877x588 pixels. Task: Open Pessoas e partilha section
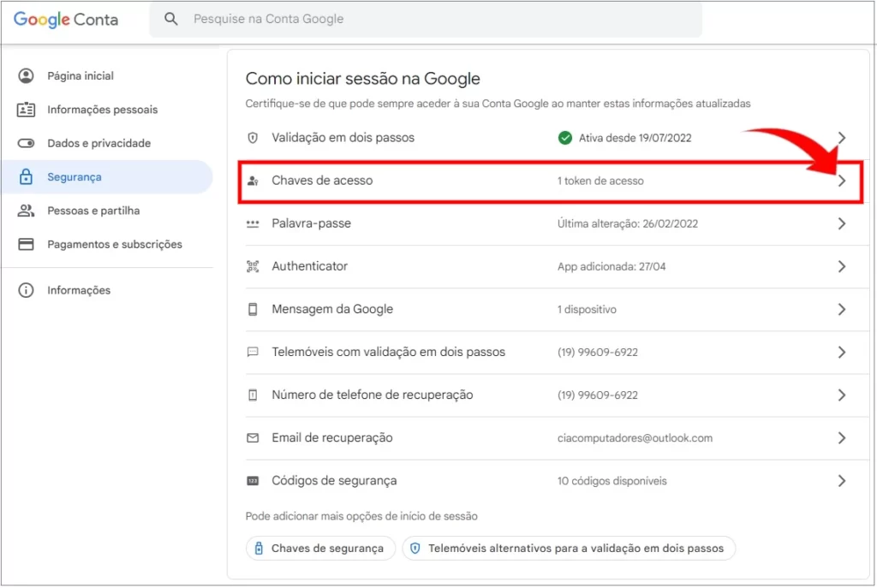[93, 211]
